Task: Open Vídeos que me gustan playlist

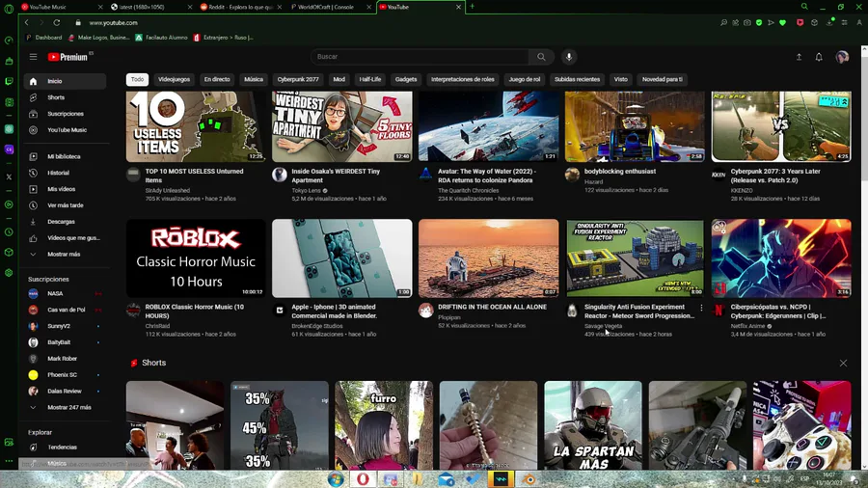Action: 65,238
